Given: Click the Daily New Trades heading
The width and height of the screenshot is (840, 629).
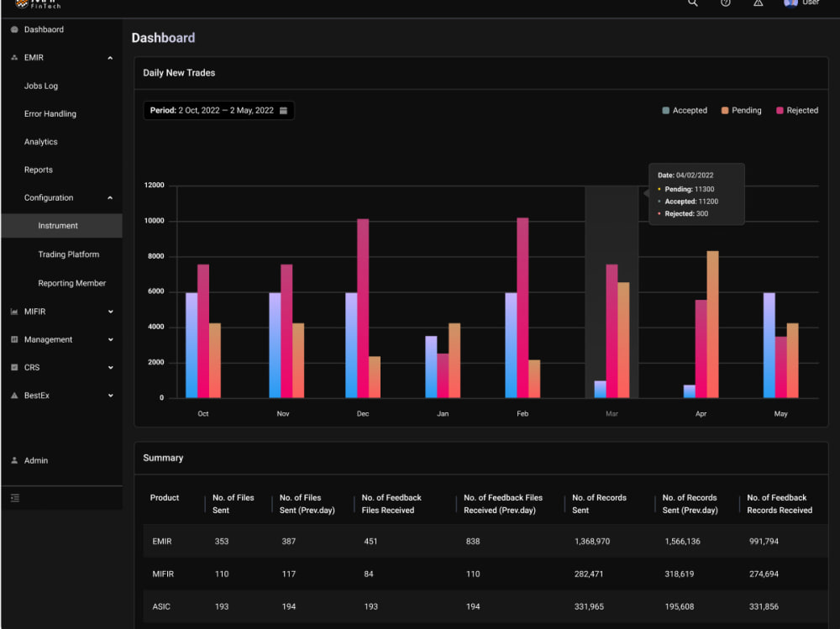Looking at the screenshot, I should [x=179, y=73].
